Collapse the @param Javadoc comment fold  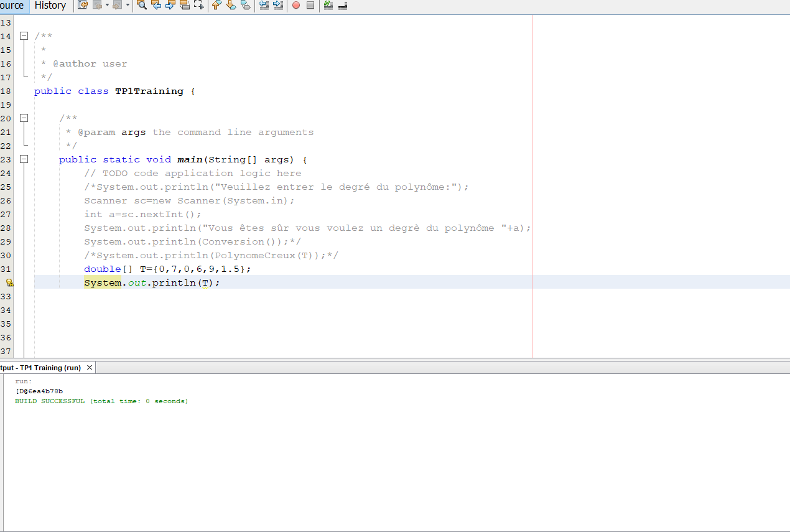24,118
